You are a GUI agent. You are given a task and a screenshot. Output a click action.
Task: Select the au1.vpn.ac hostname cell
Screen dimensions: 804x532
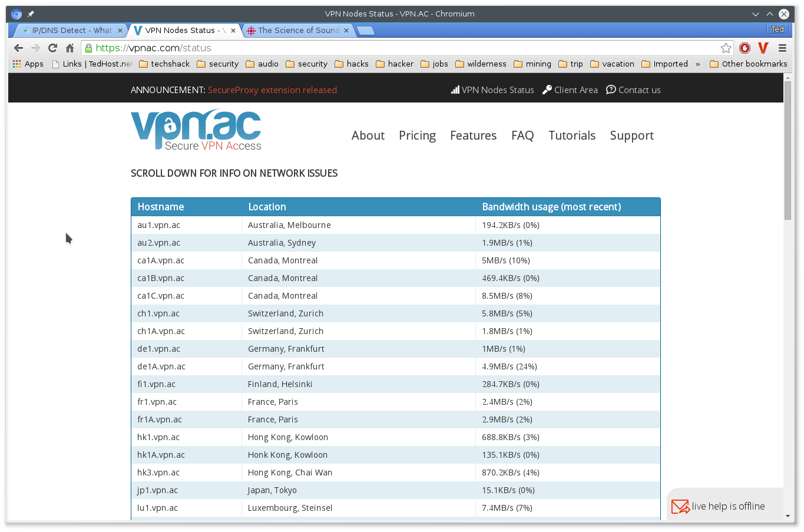pyautogui.click(x=186, y=225)
